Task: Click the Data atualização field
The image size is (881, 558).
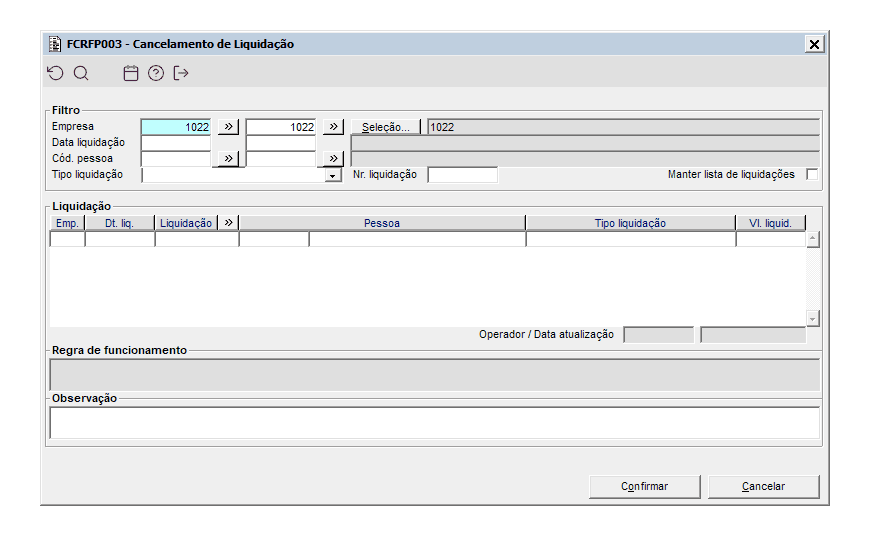Action: pyautogui.click(x=753, y=335)
